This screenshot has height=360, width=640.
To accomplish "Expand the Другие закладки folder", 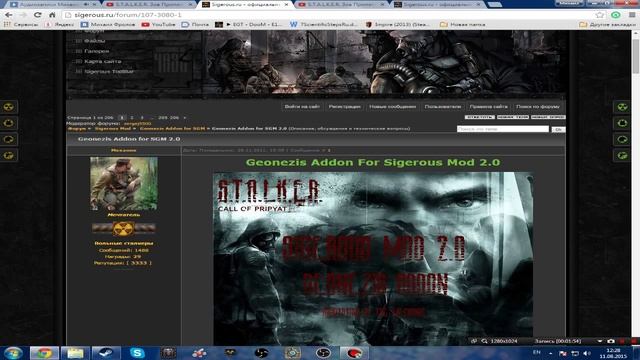I will (607, 24).
